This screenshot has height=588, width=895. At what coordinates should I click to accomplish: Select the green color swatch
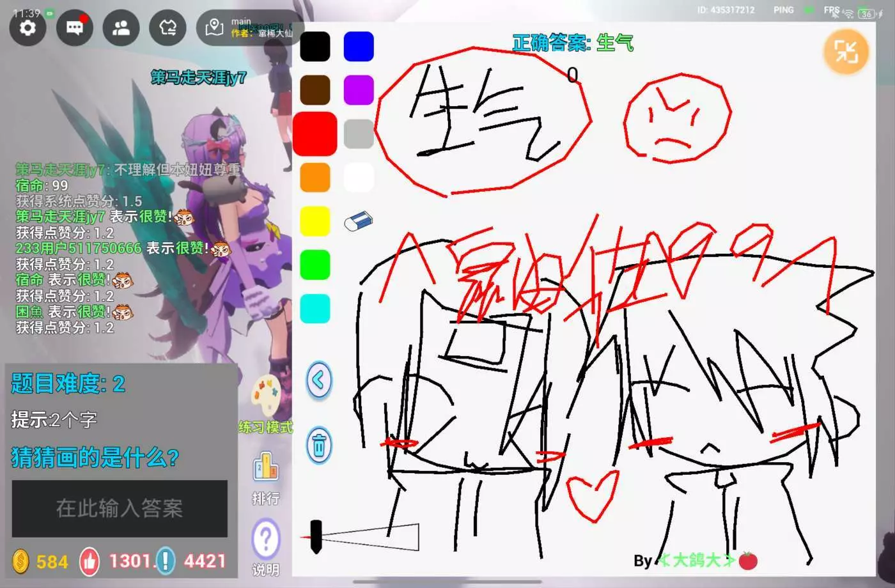coord(315,265)
